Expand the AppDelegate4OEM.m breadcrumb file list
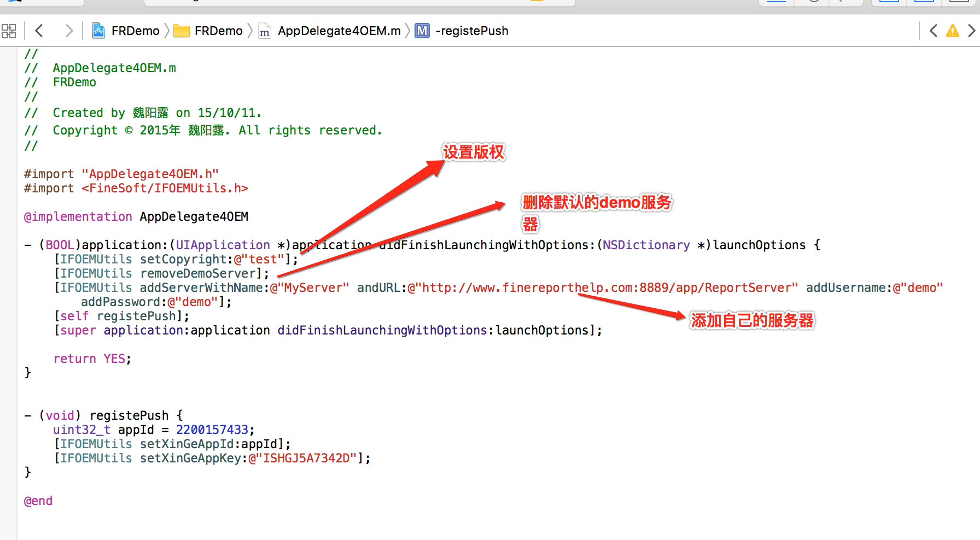This screenshot has height=540, width=980. (x=330, y=31)
